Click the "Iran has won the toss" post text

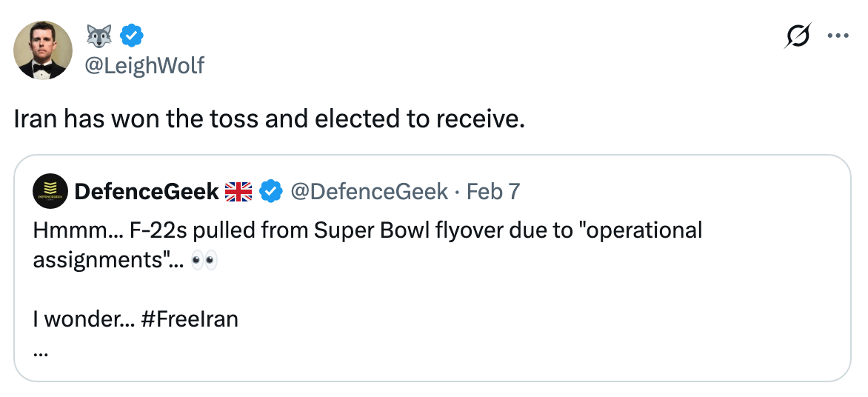(x=269, y=120)
